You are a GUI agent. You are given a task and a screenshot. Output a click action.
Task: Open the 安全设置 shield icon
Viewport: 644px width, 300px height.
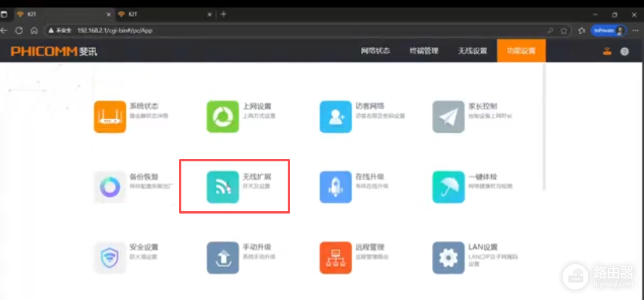click(110, 258)
